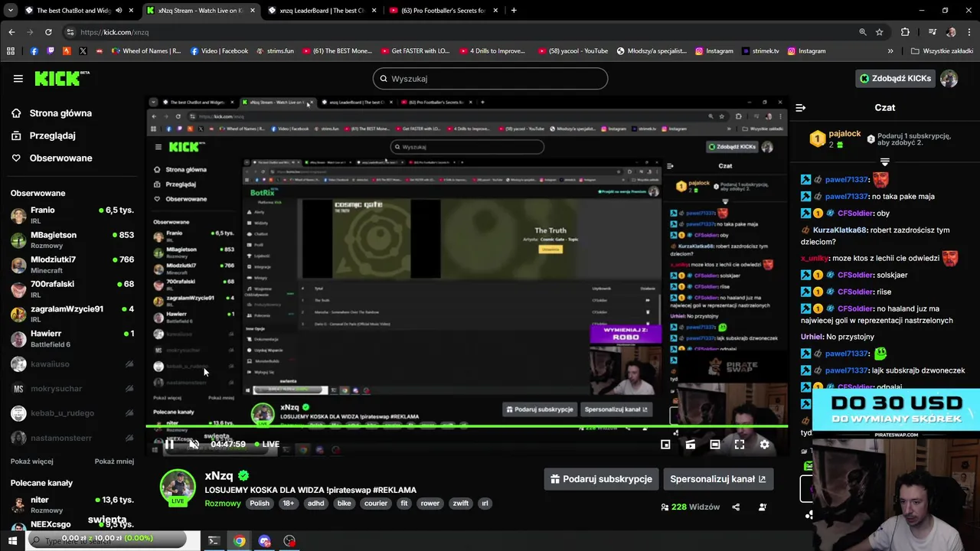Click the follow user icon beside share
The width and height of the screenshot is (980, 551).
(x=762, y=507)
